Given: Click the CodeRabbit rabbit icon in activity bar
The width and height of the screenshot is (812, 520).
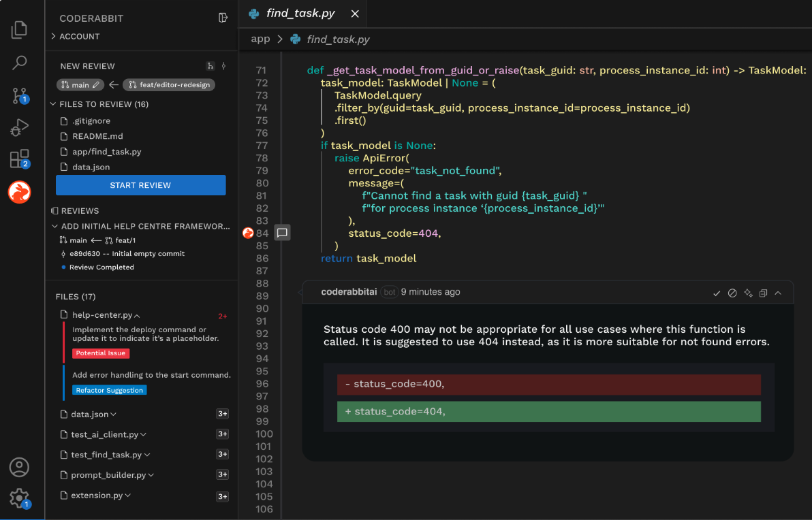Looking at the screenshot, I should 19,193.
